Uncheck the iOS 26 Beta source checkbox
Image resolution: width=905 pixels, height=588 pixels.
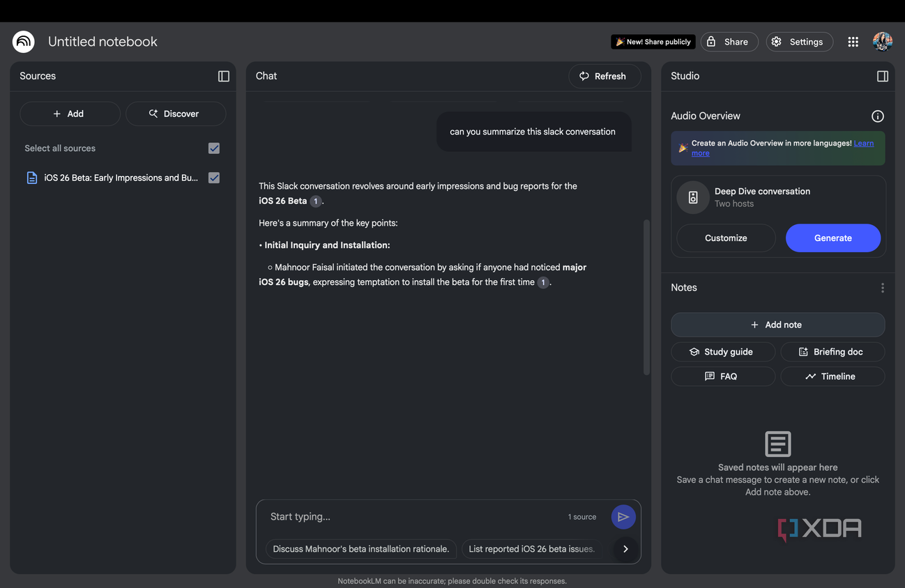pyautogui.click(x=214, y=178)
